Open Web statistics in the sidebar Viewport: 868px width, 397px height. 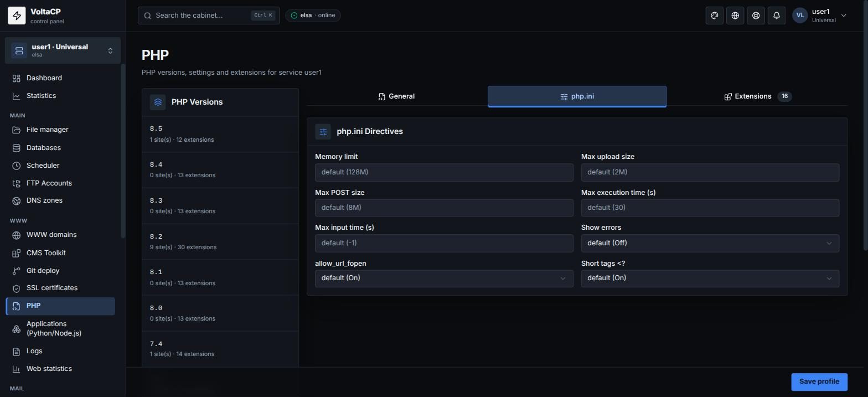click(61, 369)
